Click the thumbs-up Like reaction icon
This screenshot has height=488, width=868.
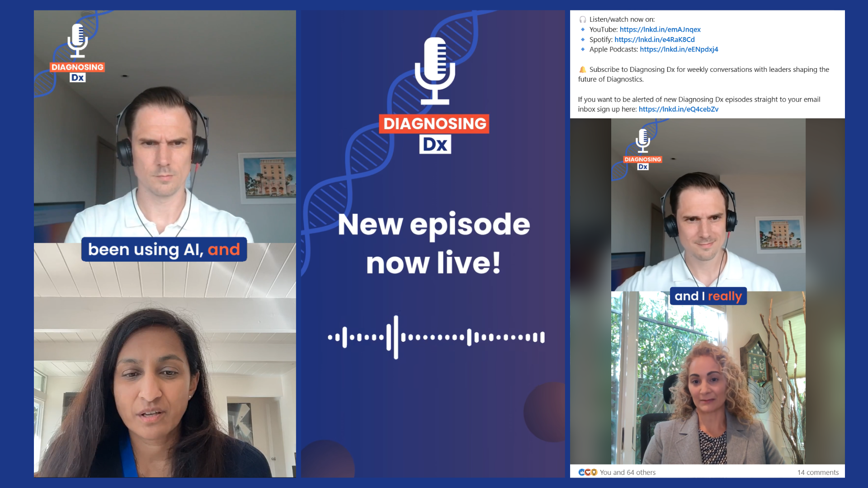pyautogui.click(x=582, y=472)
